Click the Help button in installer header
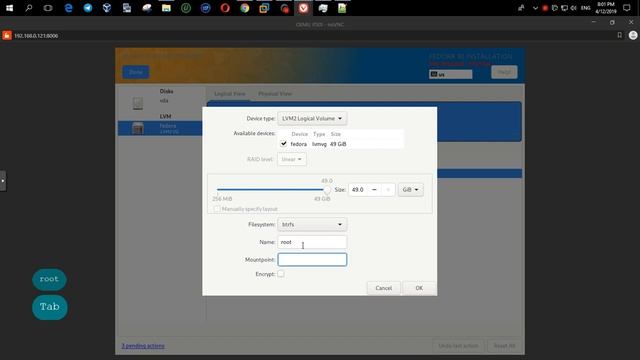 point(504,72)
